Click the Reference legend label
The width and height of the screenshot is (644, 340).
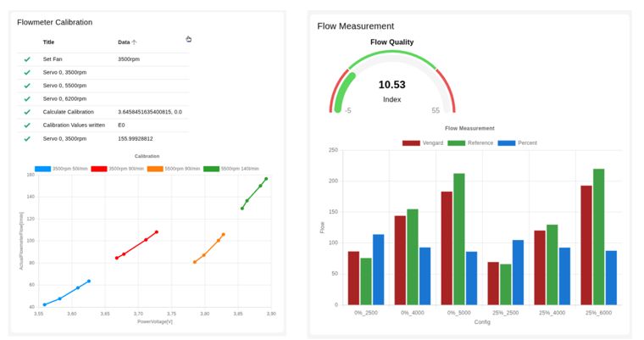pyautogui.click(x=480, y=143)
